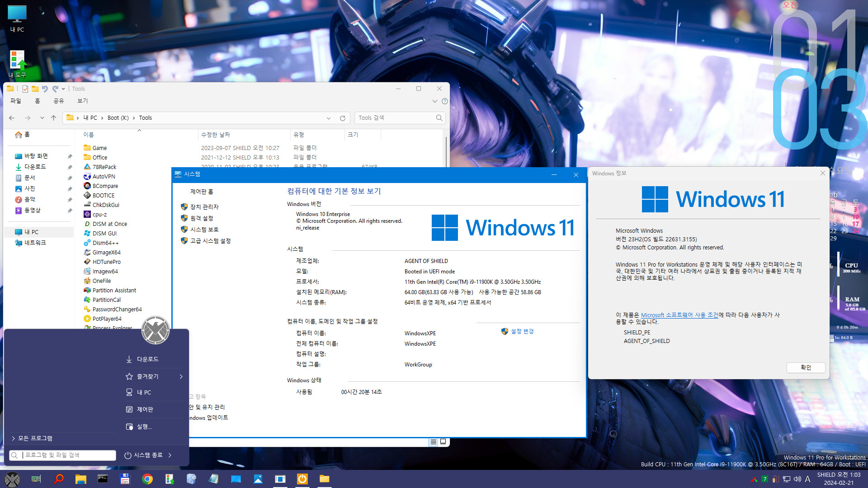Expand the 시스템 종료 options arrow

[170, 455]
